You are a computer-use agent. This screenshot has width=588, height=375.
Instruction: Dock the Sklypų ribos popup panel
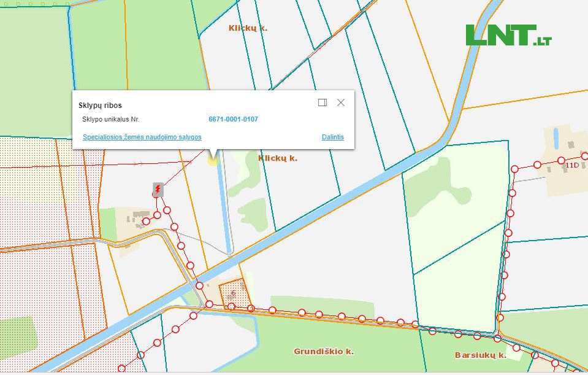pyautogui.click(x=323, y=102)
